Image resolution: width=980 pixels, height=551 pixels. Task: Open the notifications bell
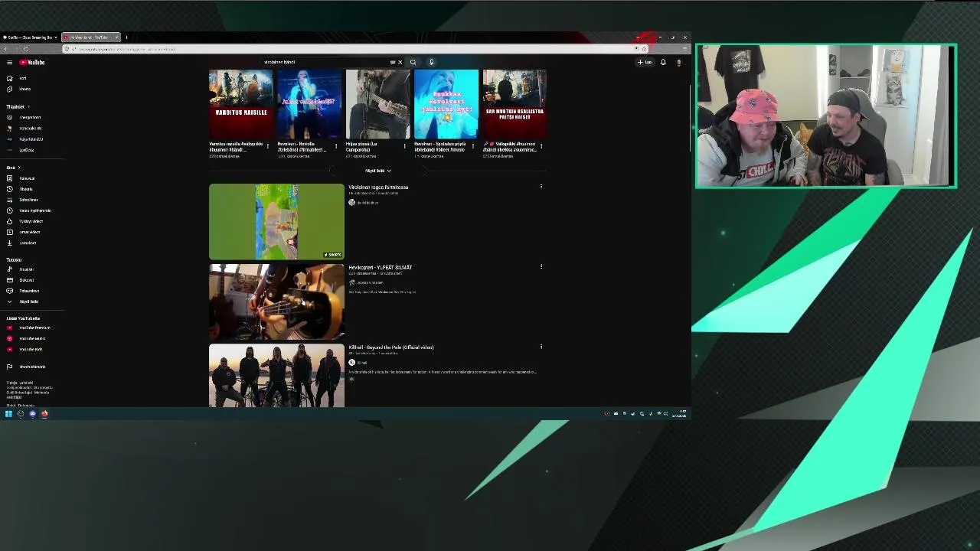[x=663, y=62]
